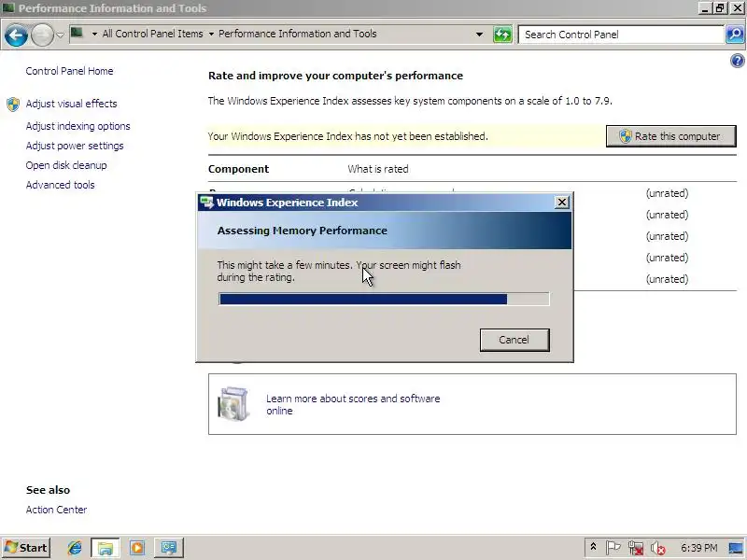Screen dimensions: 747x560
Task: Close the Windows Experience Index dialog
Action: click(562, 203)
